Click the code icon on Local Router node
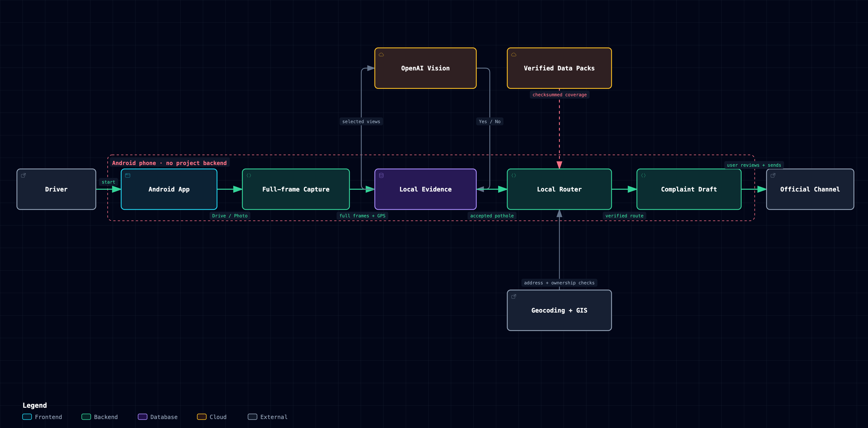The height and width of the screenshot is (428, 868). tap(514, 176)
